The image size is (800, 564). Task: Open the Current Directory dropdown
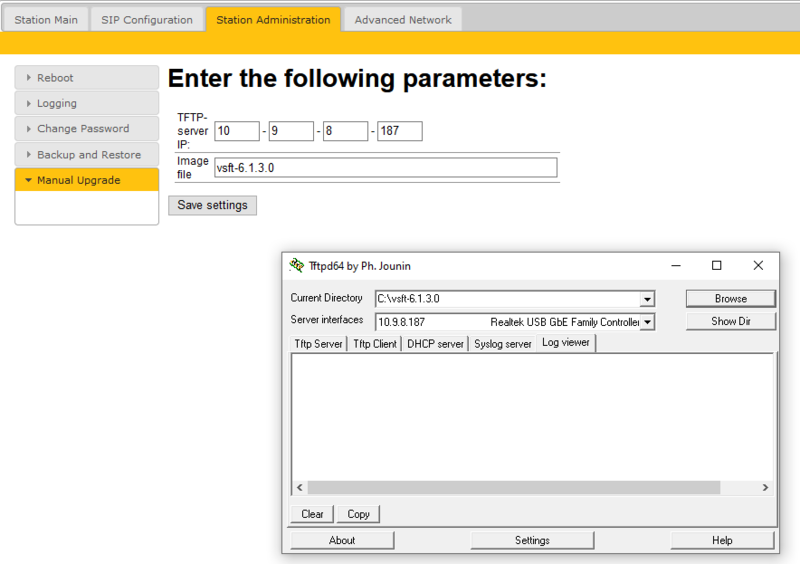[x=647, y=299]
